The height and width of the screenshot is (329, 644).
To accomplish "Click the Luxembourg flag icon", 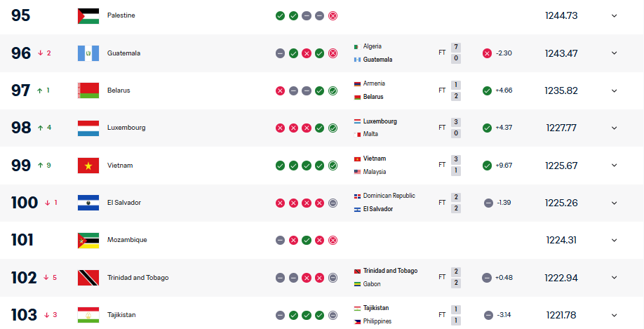I will point(88,128).
